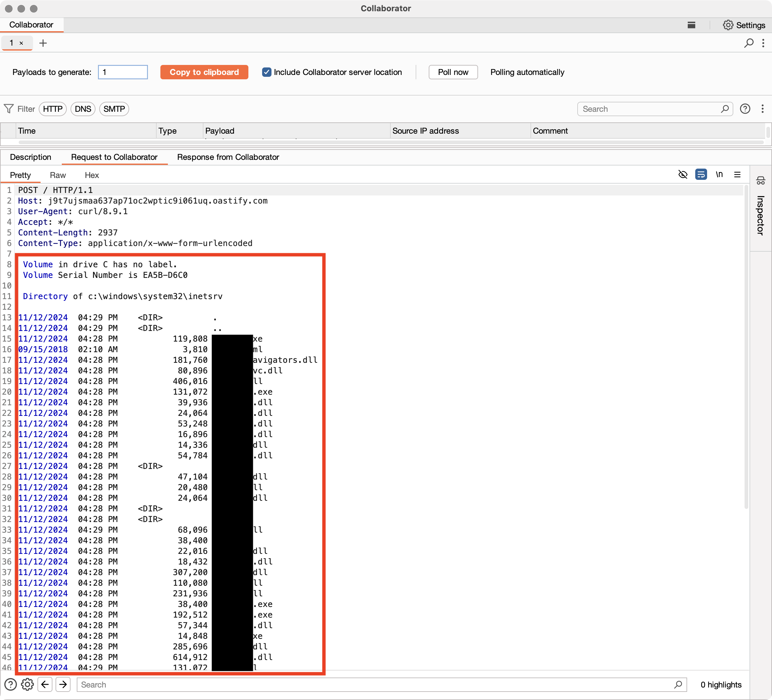
Task: Click the magnifier inside interactions Search field
Action: [x=725, y=109]
